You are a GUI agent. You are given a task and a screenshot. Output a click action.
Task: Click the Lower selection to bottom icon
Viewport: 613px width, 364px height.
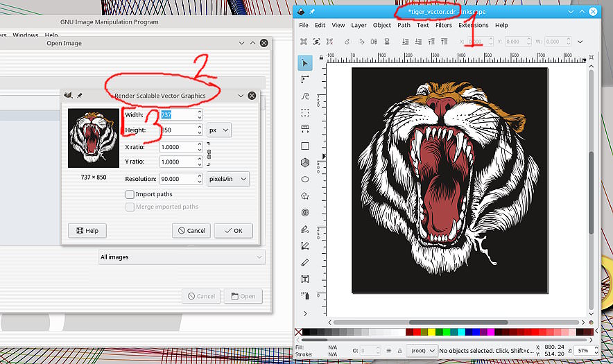point(406,42)
